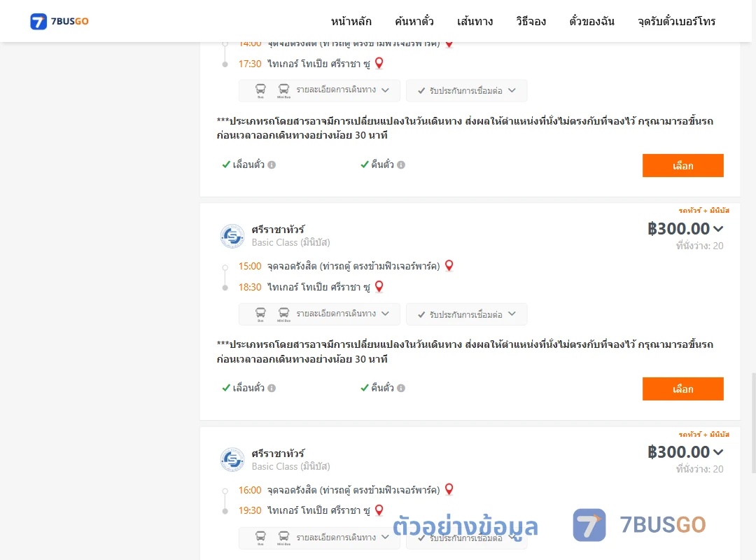Click คืนตั๋ว label in the 15:00 card
Viewport: 756px width, 560px height.
pos(382,388)
